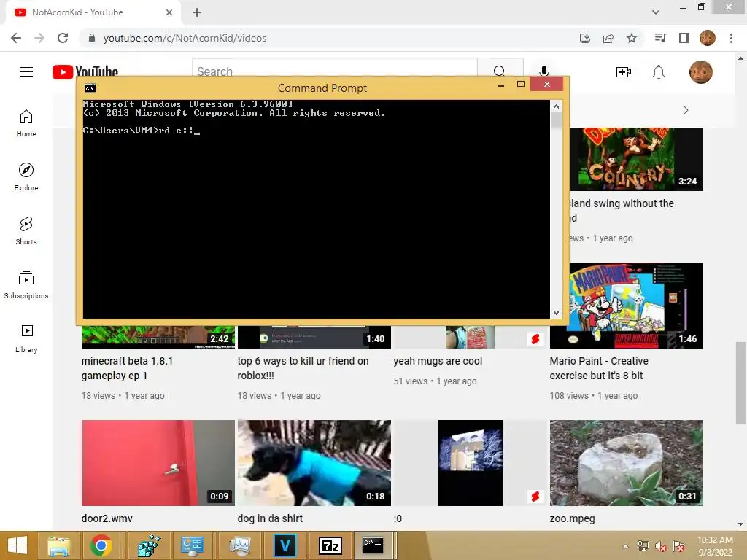Click the YouTube logo
This screenshot has width=747, height=560.
[85, 71]
